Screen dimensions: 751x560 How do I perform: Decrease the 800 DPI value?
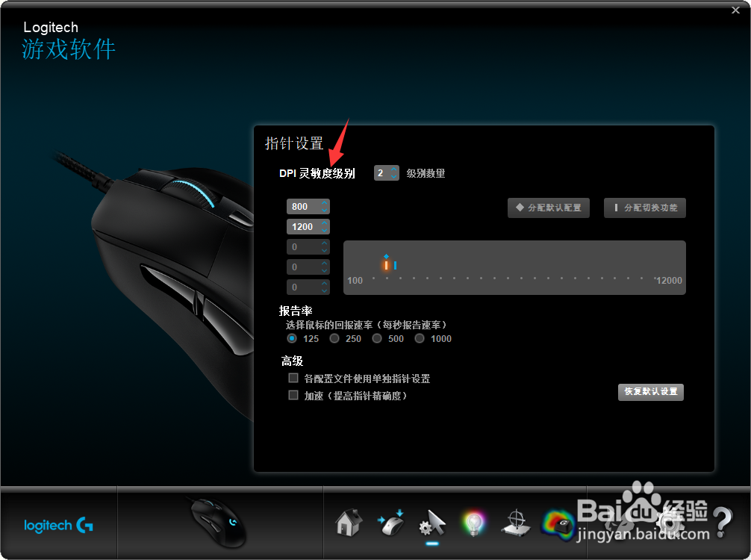tap(324, 211)
